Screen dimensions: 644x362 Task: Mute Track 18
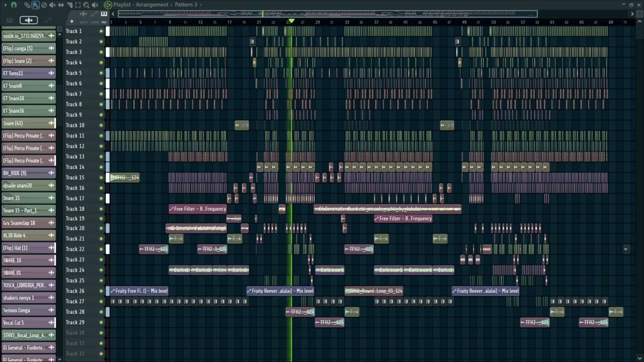[x=101, y=209]
